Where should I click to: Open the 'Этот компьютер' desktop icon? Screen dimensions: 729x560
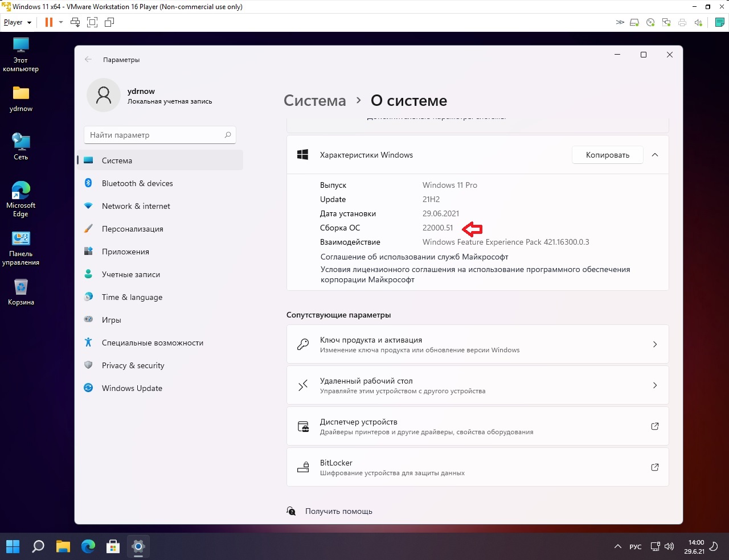[21, 55]
